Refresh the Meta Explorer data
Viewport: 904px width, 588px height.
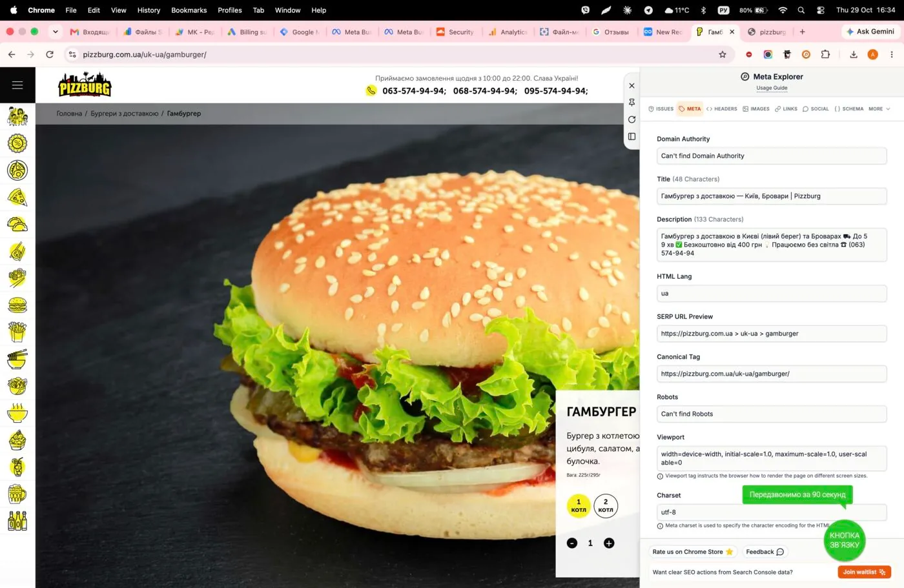(x=632, y=119)
